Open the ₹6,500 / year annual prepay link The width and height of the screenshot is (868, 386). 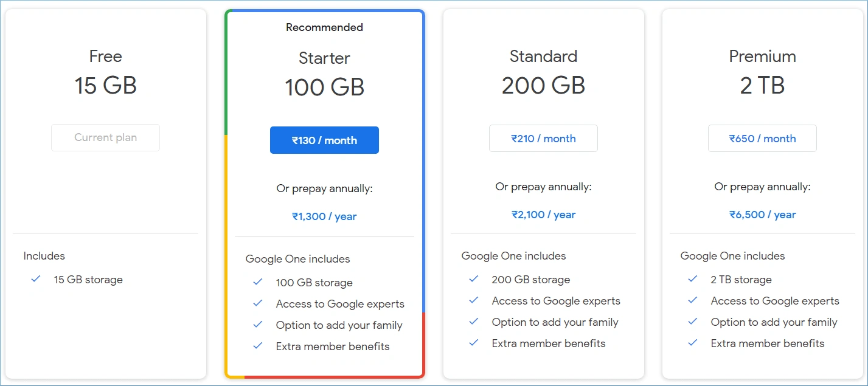(x=762, y=214)
